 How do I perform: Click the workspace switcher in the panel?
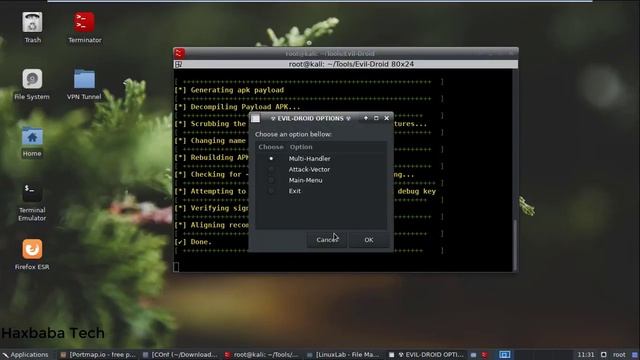click(504, 355)
